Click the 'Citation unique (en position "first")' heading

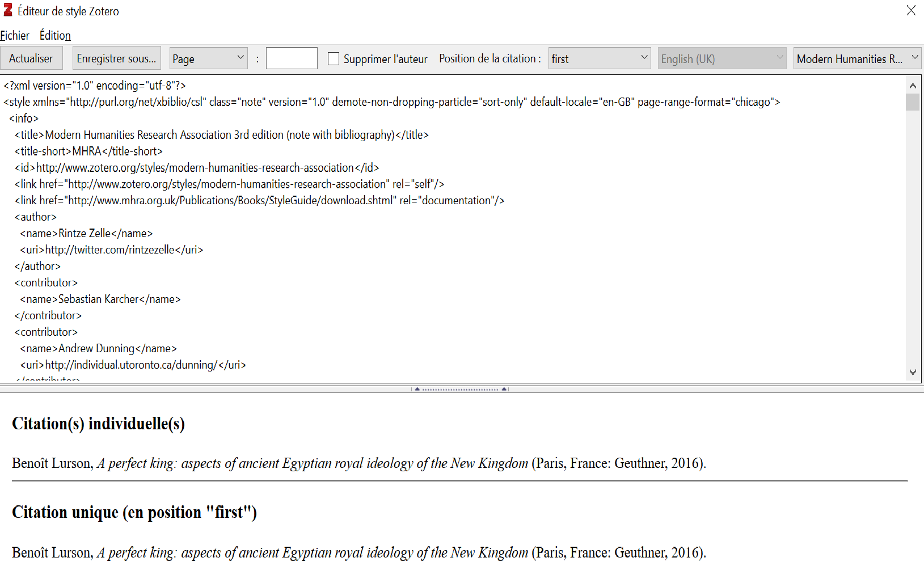click(134, 512)
